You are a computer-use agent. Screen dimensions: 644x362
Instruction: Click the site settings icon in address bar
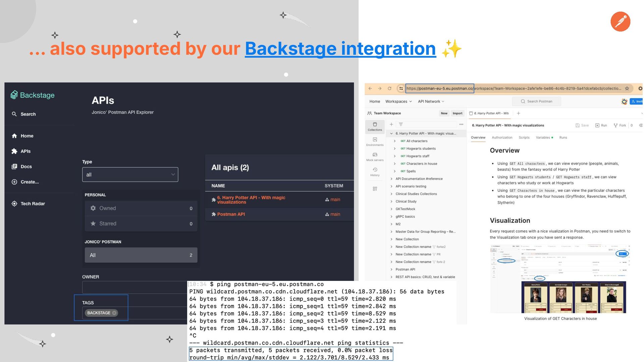[x=401, y=88]
